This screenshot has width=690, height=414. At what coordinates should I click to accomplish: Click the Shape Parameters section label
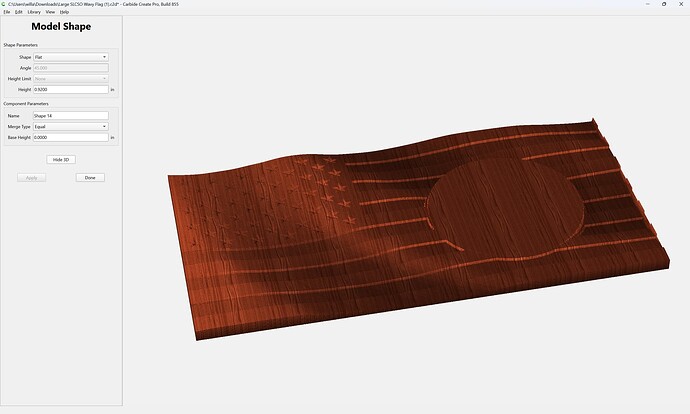tap(21, 45)
